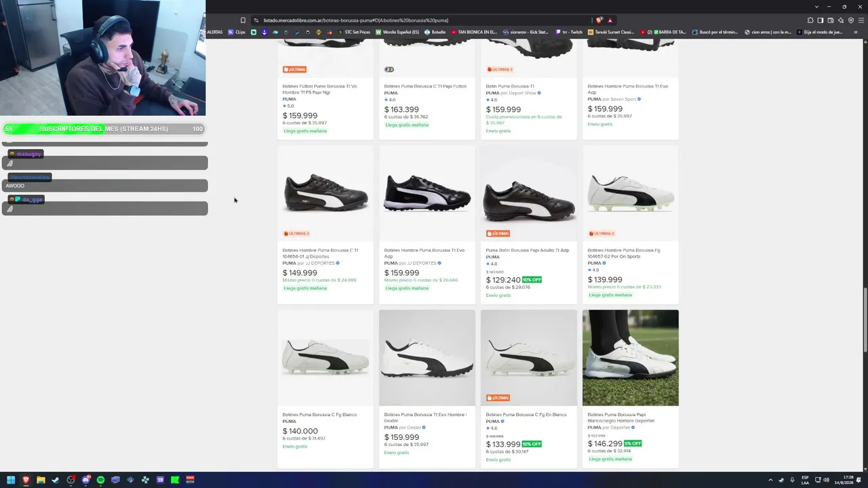Viewport: 868px width, 488px height.
Task: Click the Brave VPN shield toolbar icon
Action: [851, 20]
